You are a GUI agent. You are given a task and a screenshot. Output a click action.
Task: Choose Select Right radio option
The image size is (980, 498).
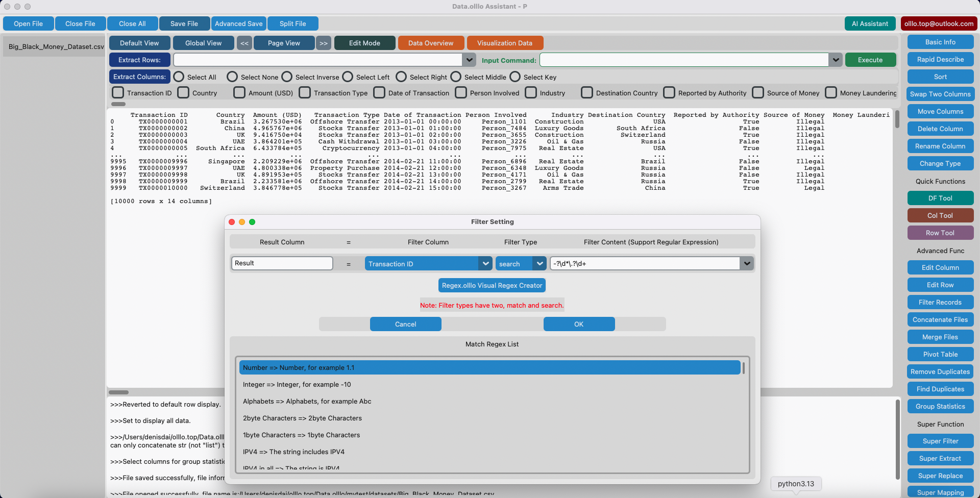coord(401,77)
